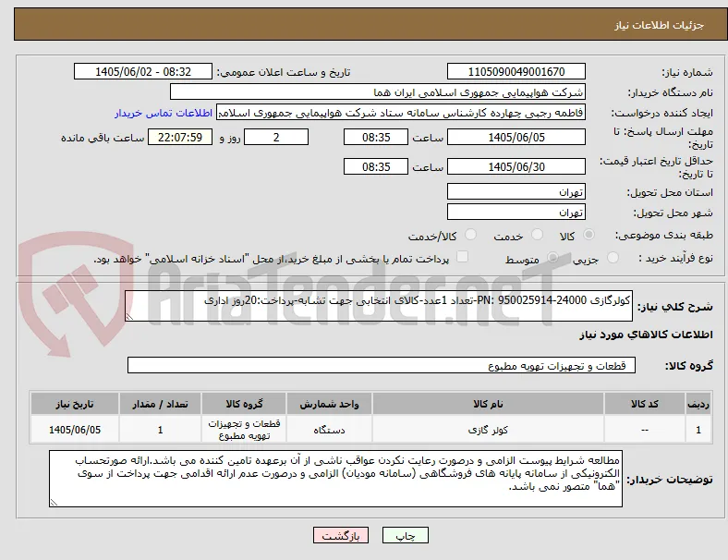The height and width of the screenshot is (560, 728).
Task: Click the کد کالا column header
Action: coord(645,404)
